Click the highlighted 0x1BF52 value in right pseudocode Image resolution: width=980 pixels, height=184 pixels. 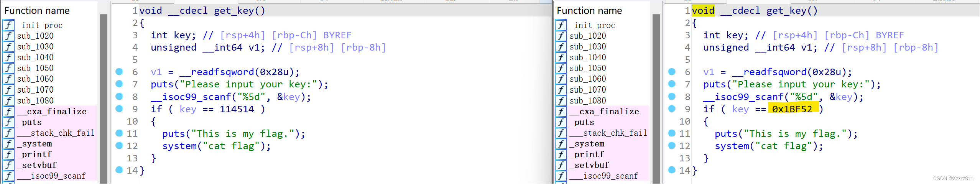pos(792,109)
